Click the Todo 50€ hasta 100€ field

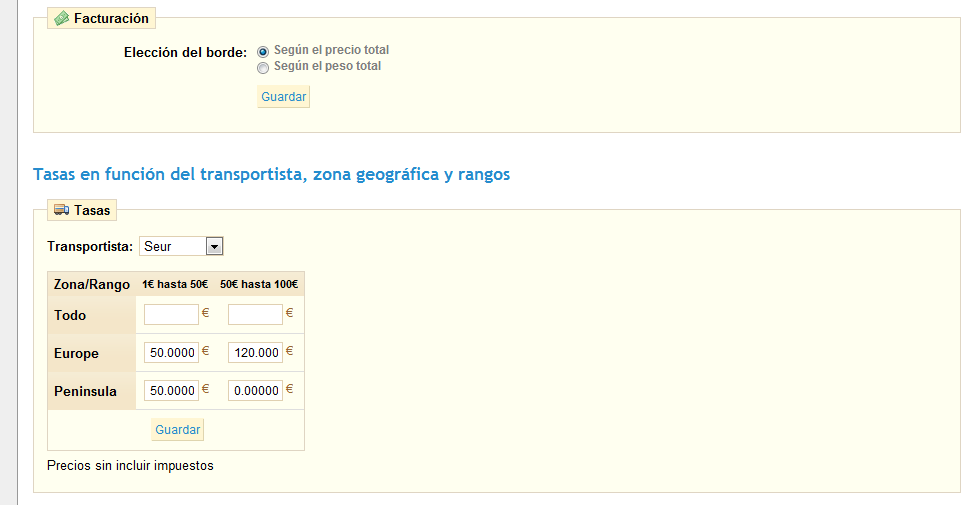pos(255,315)
